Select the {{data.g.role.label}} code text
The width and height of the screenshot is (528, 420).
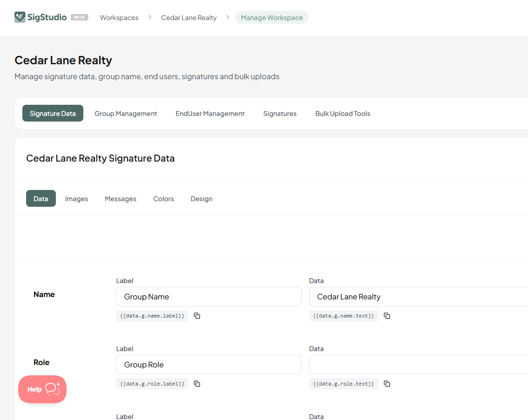pyautogui.click(x=152, y=384)
